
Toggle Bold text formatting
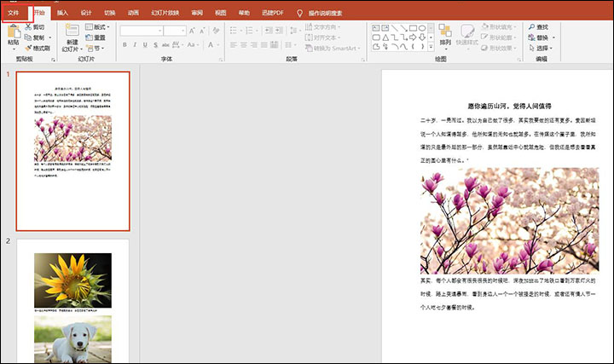[x=125, y=43]
